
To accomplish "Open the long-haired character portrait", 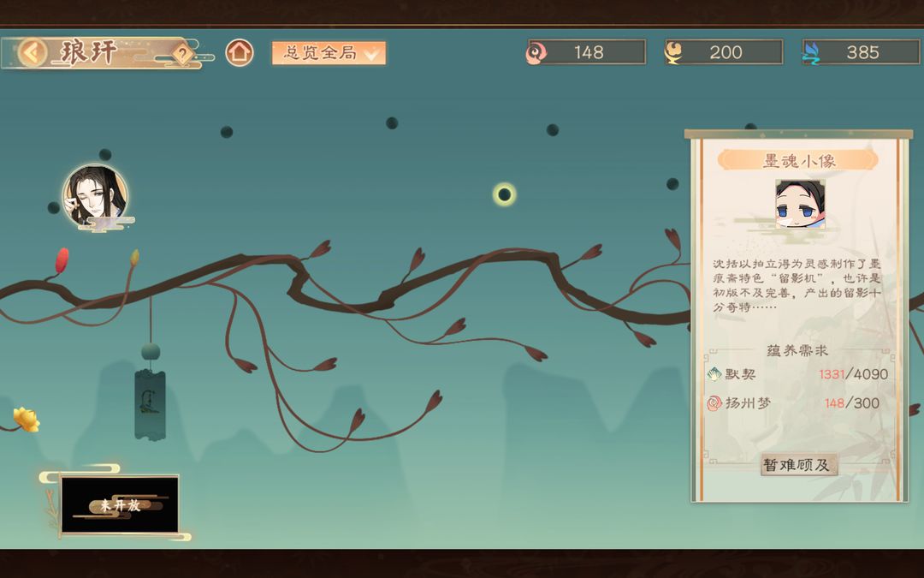I will point(96,196).
